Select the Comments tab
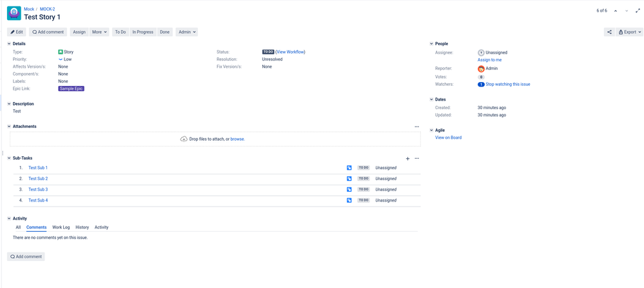The height and width of the screenshot is (288, 644). [37, 227]
